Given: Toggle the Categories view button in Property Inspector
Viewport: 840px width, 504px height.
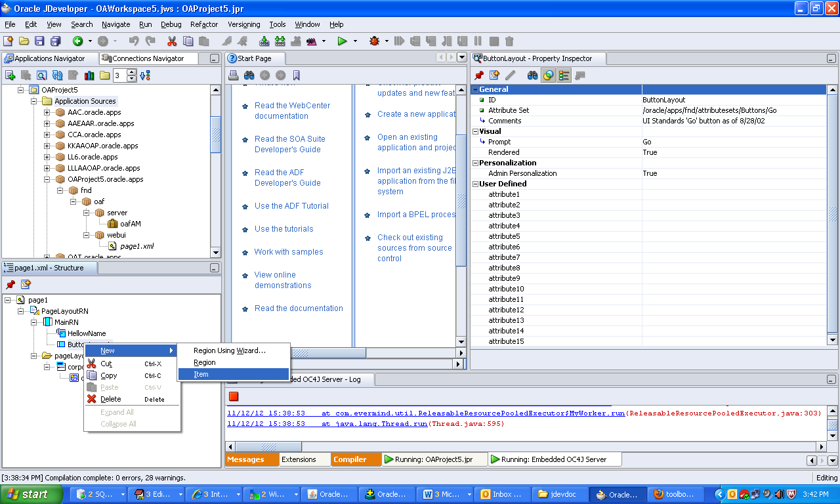Looking at the screenshot, I should [x=564, y=75].
